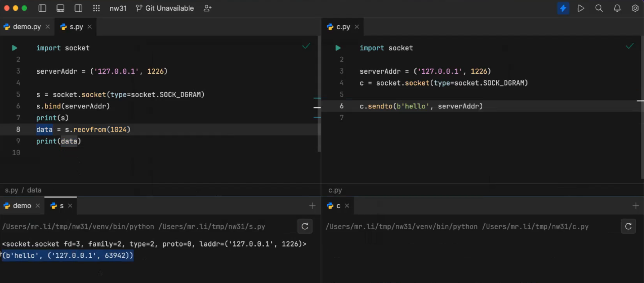Open the settings gear icon

pyautogui.click(x=635, y=8)
